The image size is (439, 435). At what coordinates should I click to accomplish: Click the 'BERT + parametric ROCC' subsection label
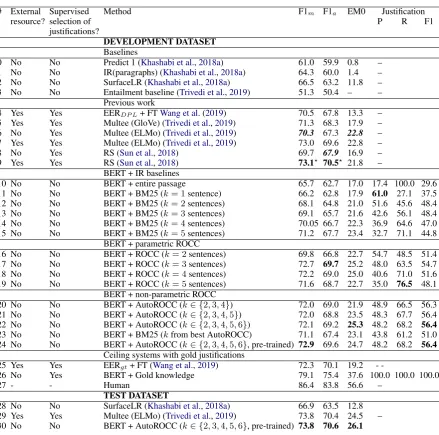[151, 244]
